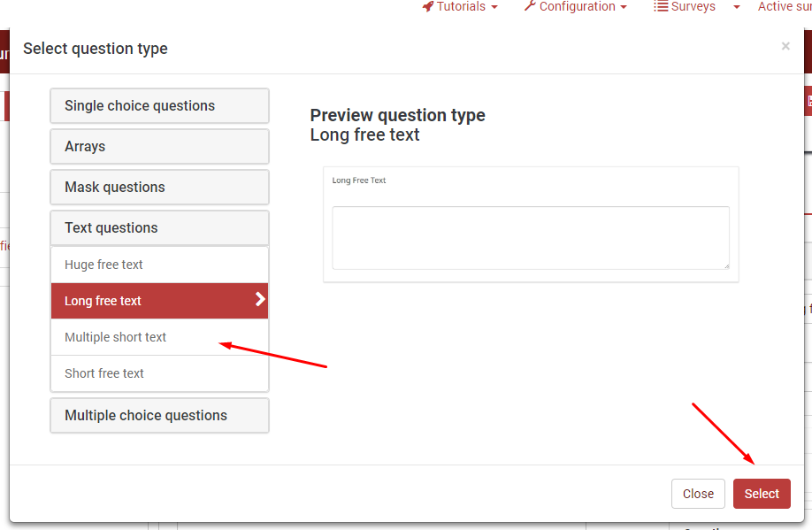The image size is (812, 530).
Task: Confirm with the Select button
Action: pyautogui.click(x=762, y=494)
